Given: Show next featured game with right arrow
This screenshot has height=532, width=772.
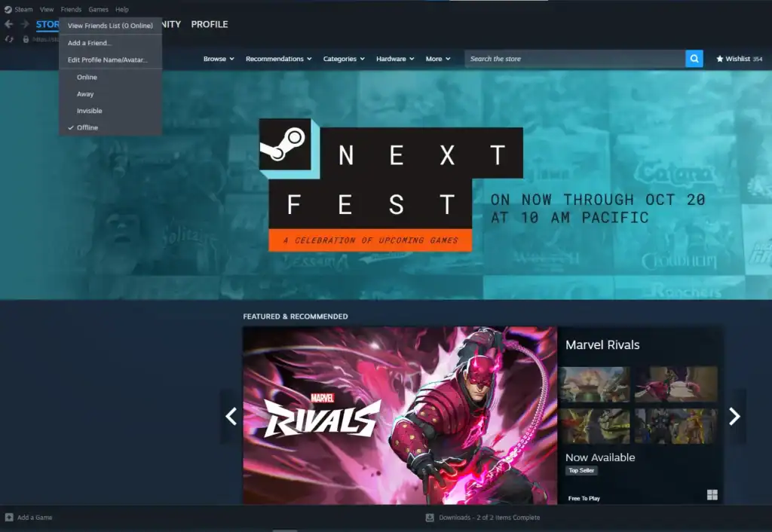Looking at the screenshot, I should click(734, 416).
